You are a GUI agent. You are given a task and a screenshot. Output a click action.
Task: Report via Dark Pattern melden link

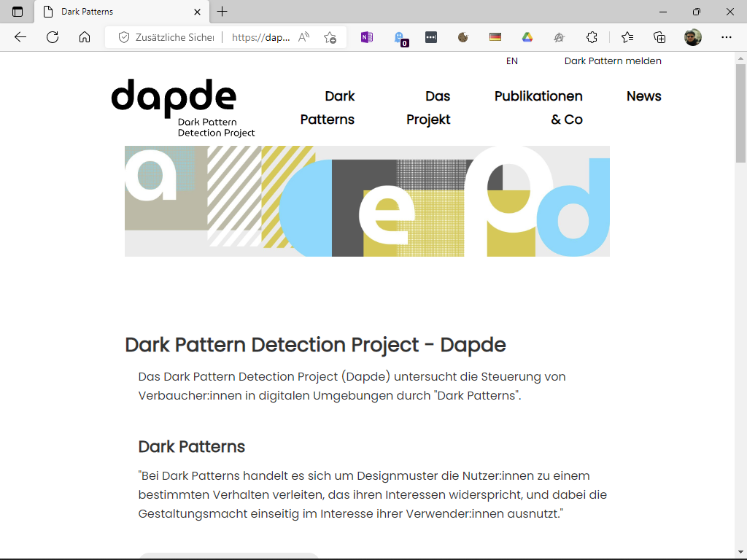point(613,61)
